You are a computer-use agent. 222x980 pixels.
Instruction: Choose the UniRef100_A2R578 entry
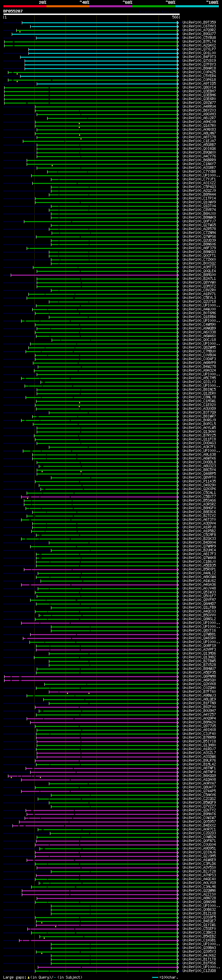pyautogui.click(x=199, y=229)
